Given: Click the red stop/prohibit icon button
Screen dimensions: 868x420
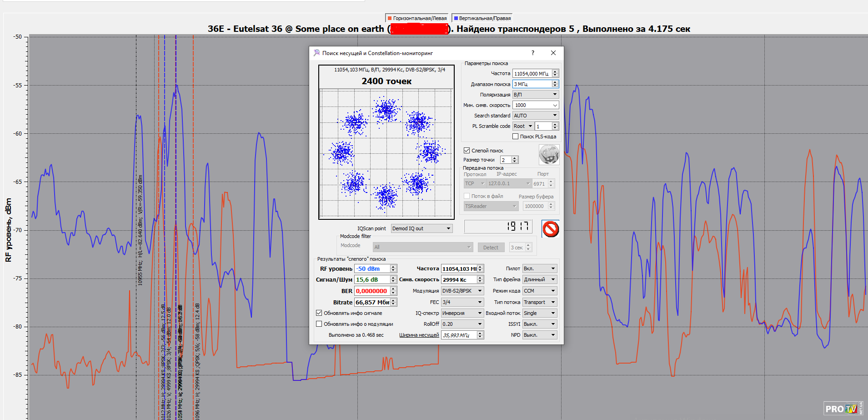Looking at the screenshot, I should coord(550,229).
